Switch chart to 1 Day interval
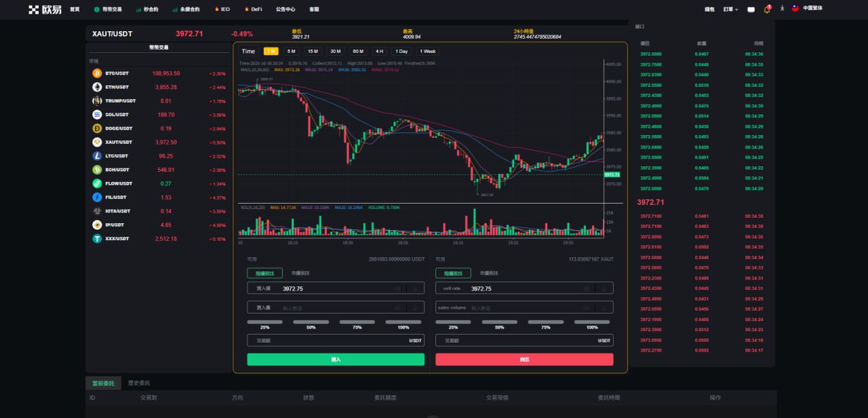The width and height of the screenshot is (868, 418). [402, 52]
